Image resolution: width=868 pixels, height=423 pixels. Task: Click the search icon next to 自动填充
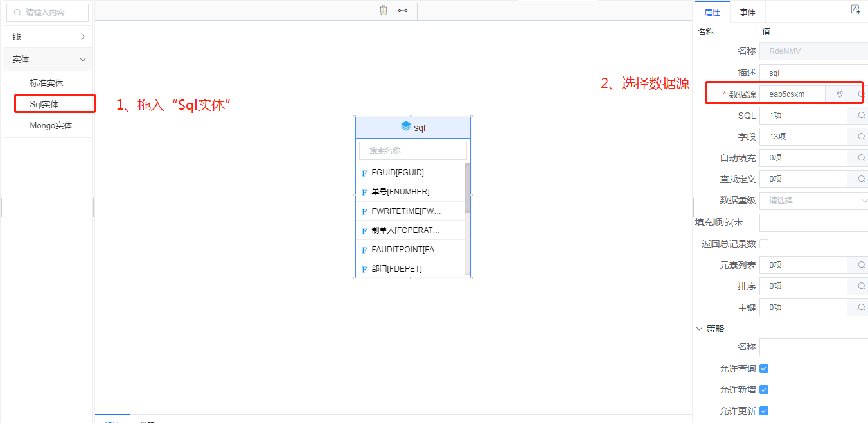861,158
